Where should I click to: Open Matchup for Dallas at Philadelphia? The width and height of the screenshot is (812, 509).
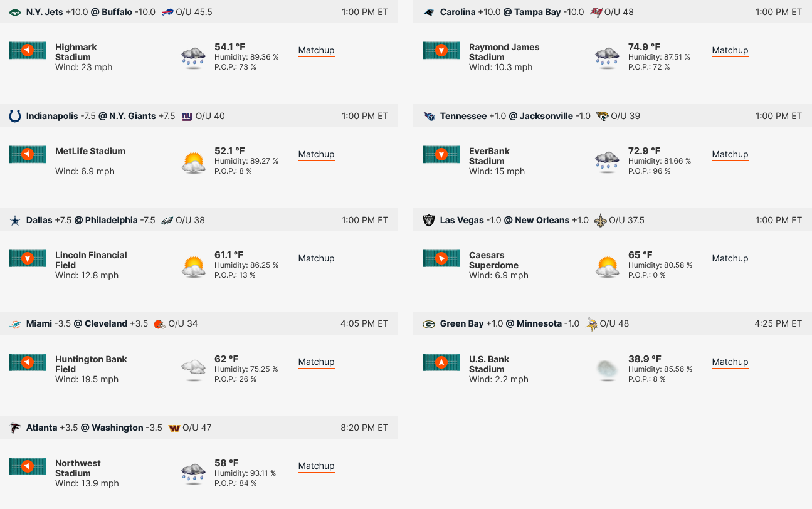click(316, 259)
